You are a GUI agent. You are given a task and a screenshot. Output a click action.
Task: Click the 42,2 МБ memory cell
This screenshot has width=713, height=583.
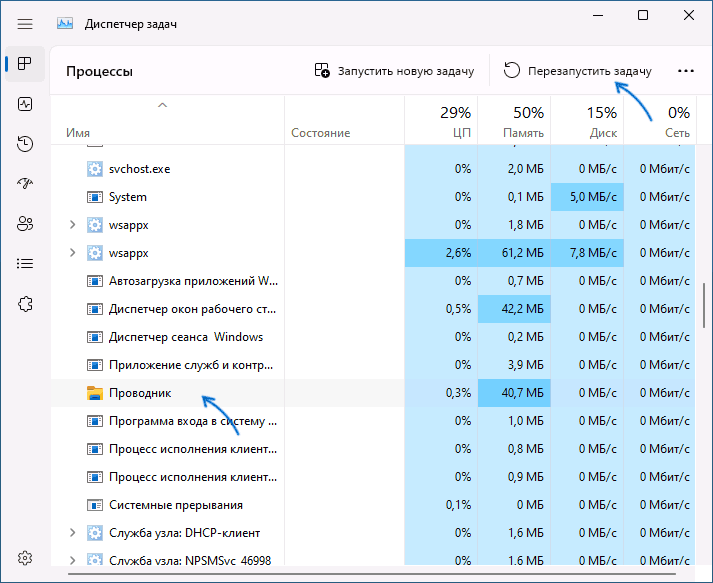coord(514,309)
